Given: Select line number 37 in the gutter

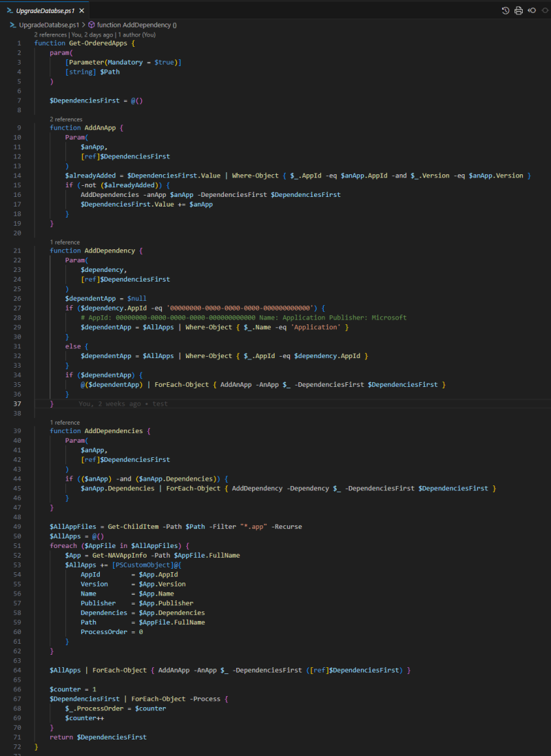Looking at the screenshot, I should (18, 404).
